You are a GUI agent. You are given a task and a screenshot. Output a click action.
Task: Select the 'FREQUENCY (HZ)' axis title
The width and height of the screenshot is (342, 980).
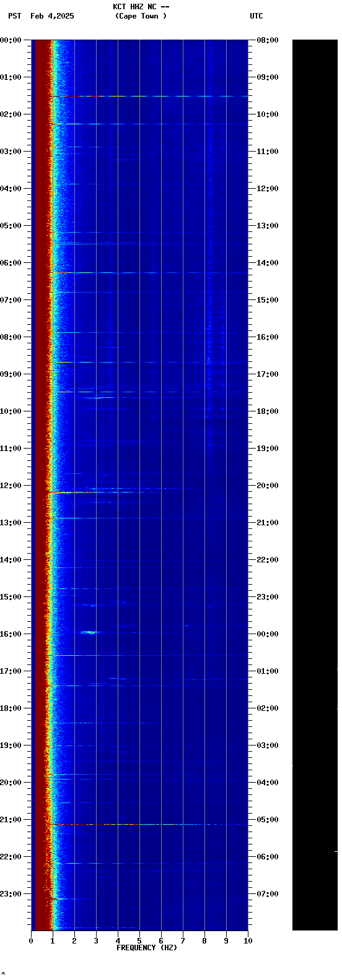tap(147, 948)
